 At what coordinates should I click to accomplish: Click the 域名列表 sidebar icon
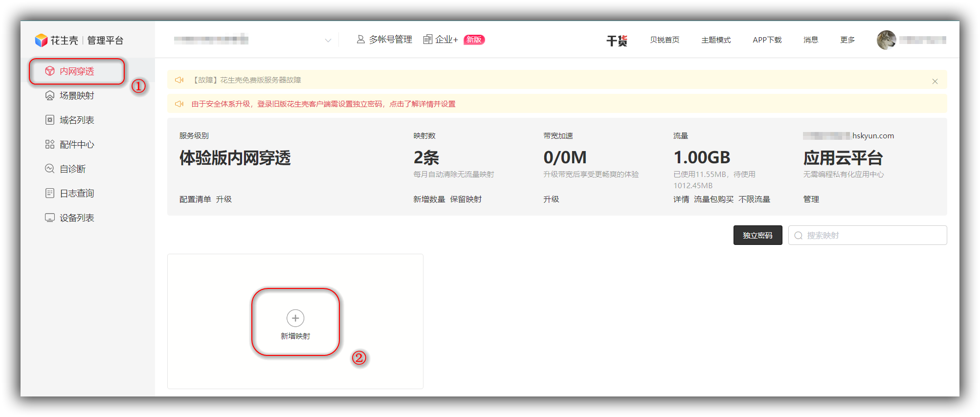pyautogui.click(x=50, y=120)
